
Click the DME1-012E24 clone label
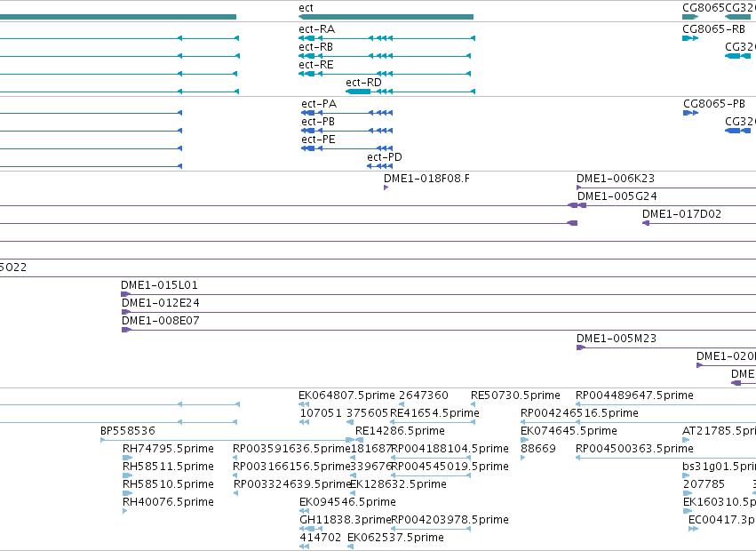point(161,303)
